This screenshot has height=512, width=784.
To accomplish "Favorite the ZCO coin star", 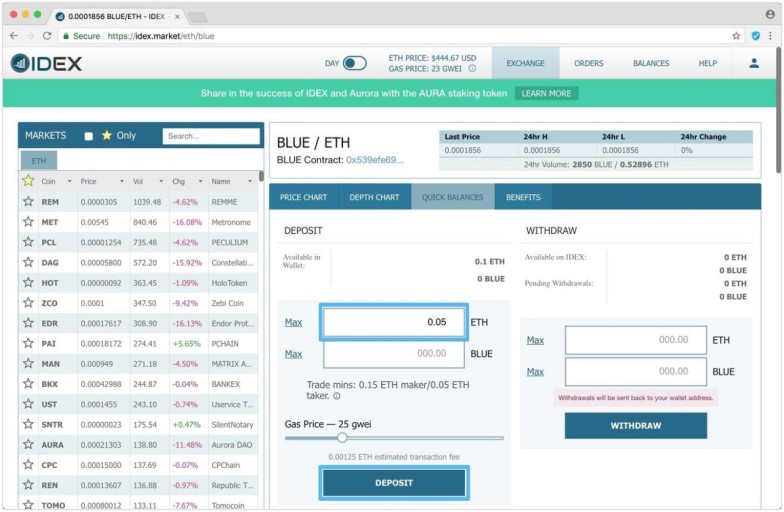I will [28, 302].
